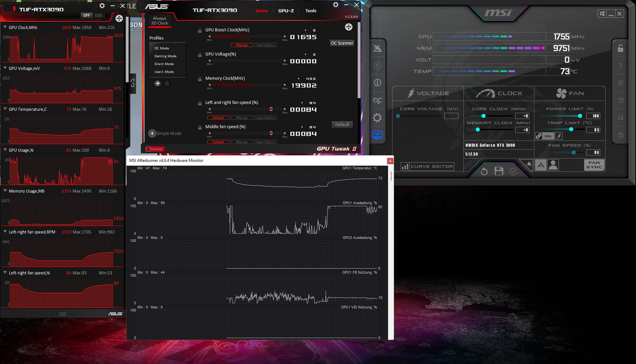Open the Curve Editor in Afterburner
This screenshot has width=636, height=364.
pyautogui.click(x=427, y=167)
